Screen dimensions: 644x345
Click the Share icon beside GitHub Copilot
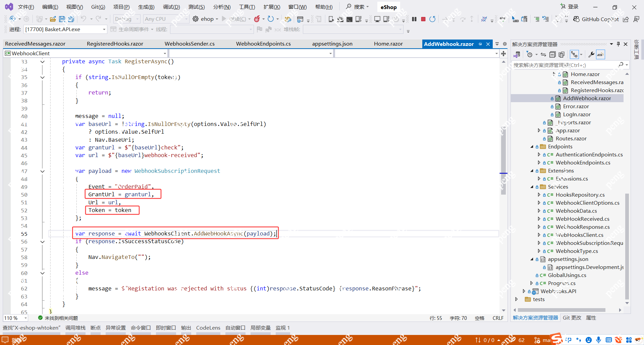pos(626,19)
